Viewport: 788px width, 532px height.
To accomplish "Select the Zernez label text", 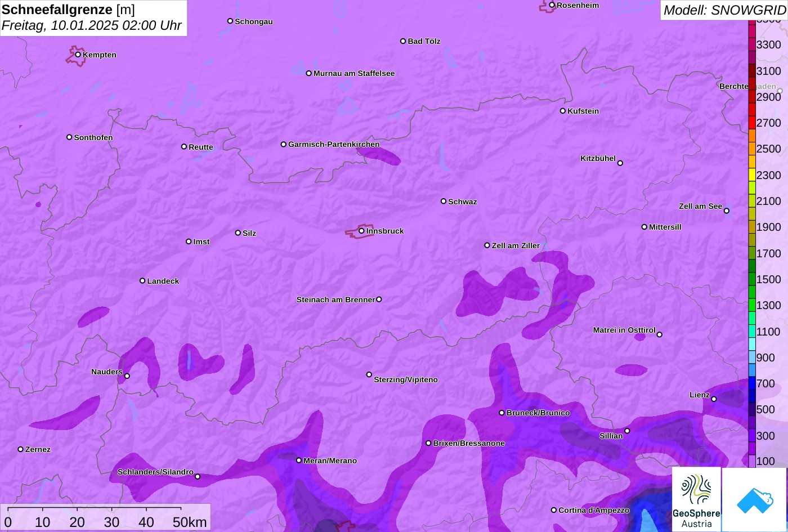I will point(38,449).
